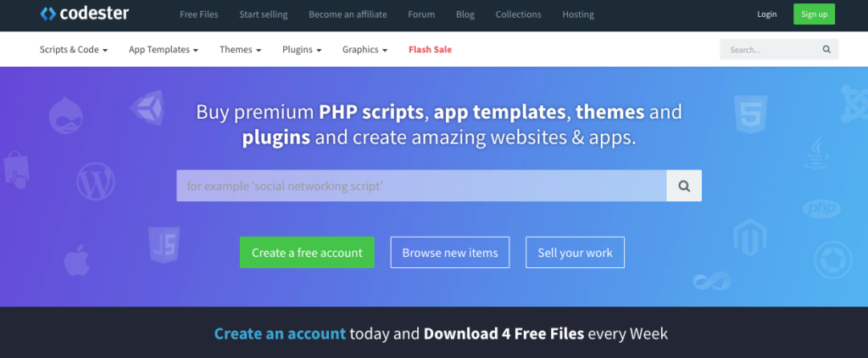Click the HTML5 shield icon
This screenshot has height=358, width=868.
tap(750, 115)
